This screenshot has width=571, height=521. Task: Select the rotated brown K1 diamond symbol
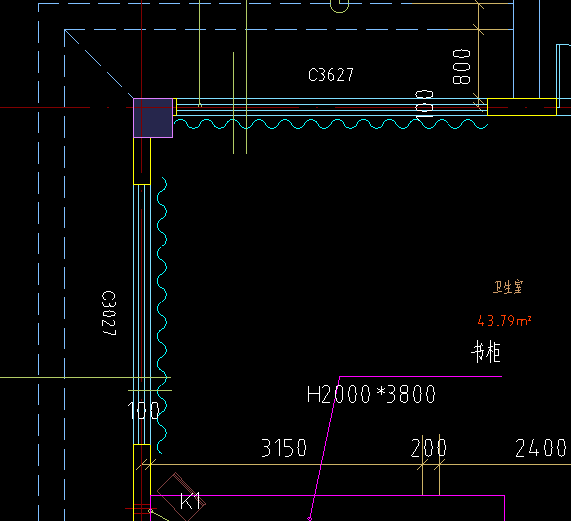[181, 497]
